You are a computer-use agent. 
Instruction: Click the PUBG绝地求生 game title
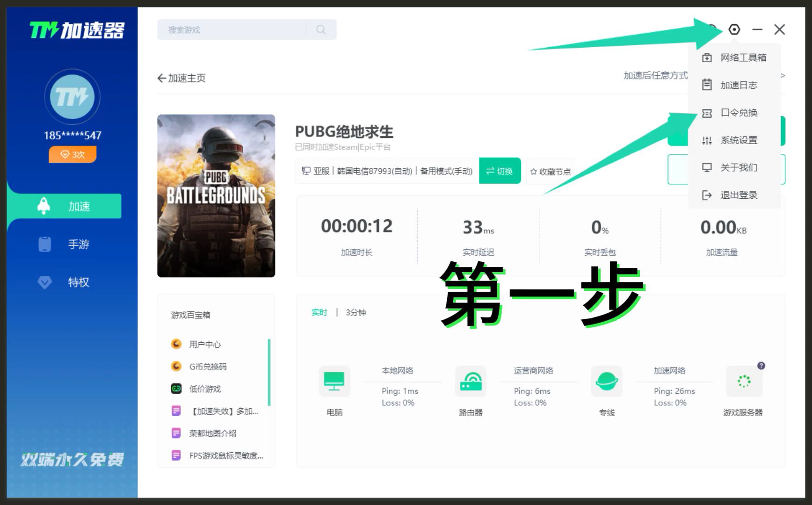(x=344, y=132)
